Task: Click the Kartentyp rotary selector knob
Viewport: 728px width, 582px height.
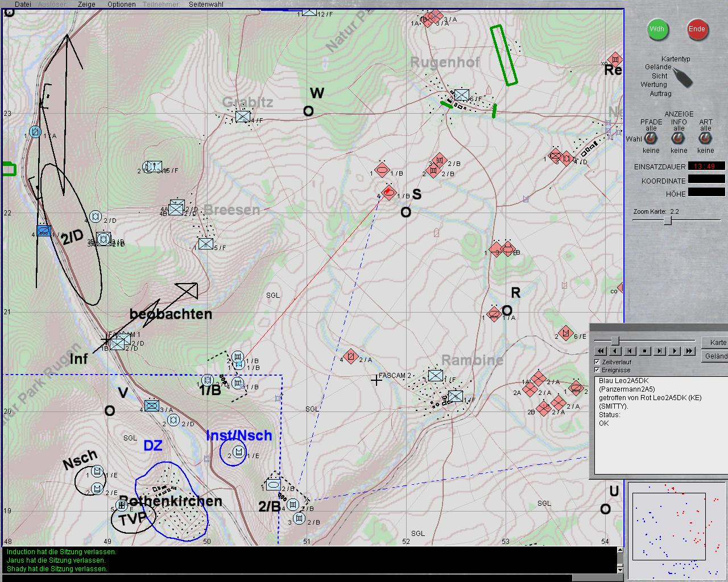Action: [x=682, y=77]
